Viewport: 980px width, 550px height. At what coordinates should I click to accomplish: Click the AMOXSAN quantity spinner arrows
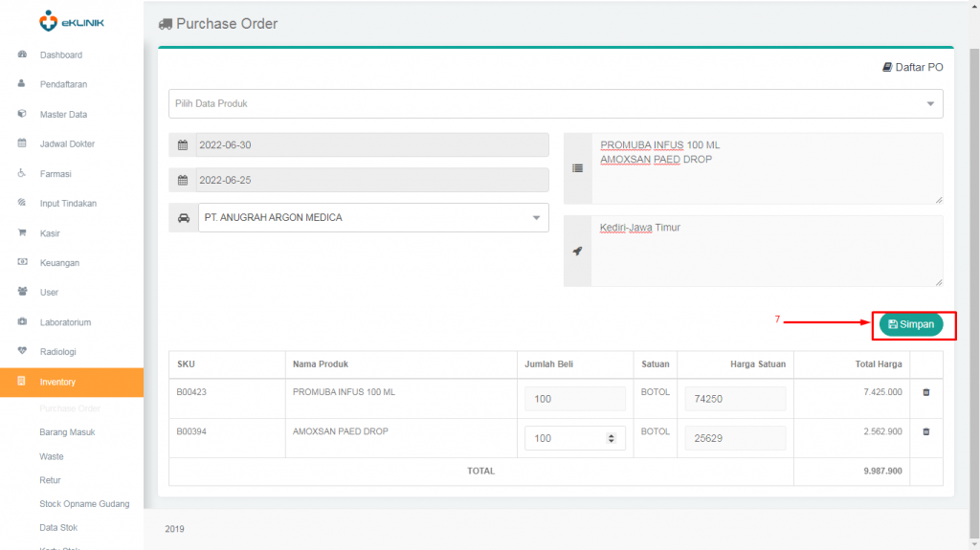point(612,438)
